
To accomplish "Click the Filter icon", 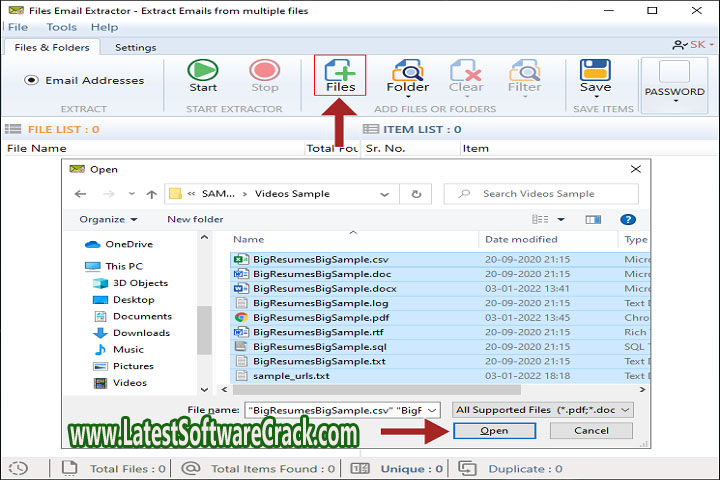I will click(524, 70).
